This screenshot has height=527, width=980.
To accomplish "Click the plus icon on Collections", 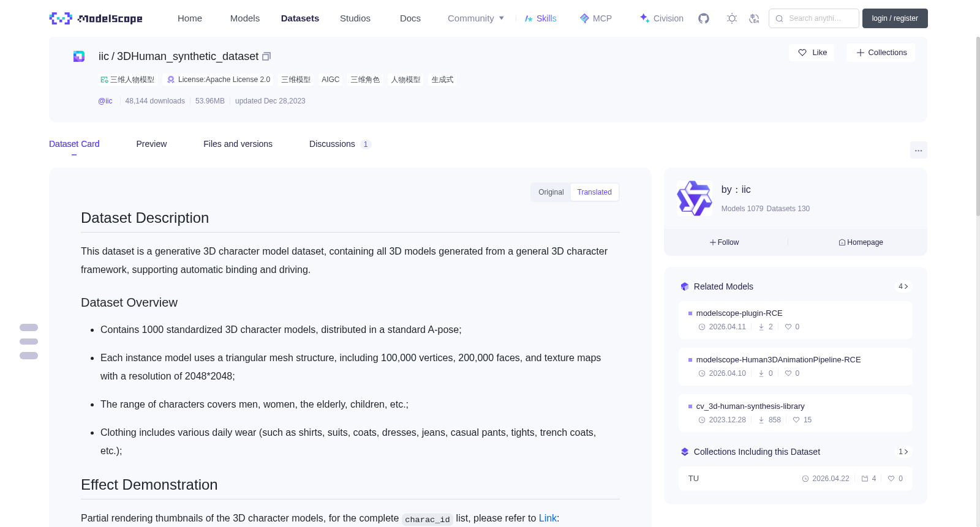I will pyautogui.click(x=861, y=53).
